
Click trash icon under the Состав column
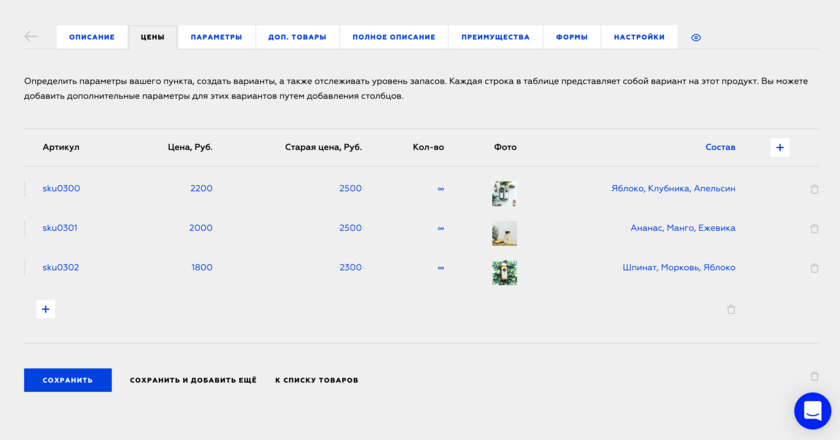click(x=731, y=310)
